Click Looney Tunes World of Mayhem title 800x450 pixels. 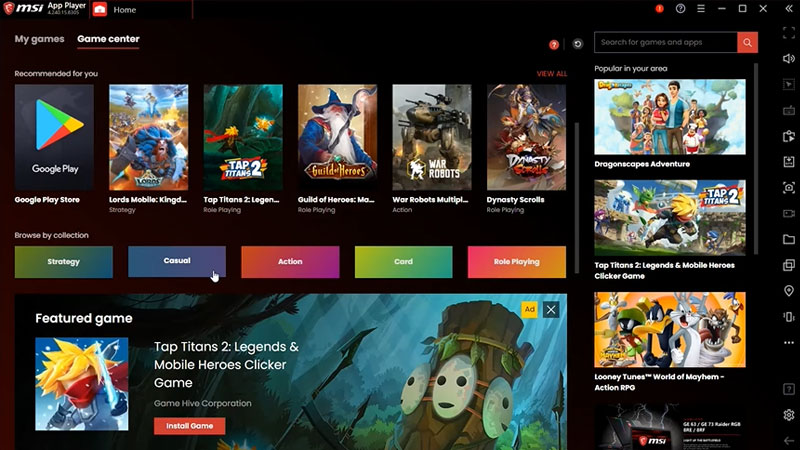[659, 382]
